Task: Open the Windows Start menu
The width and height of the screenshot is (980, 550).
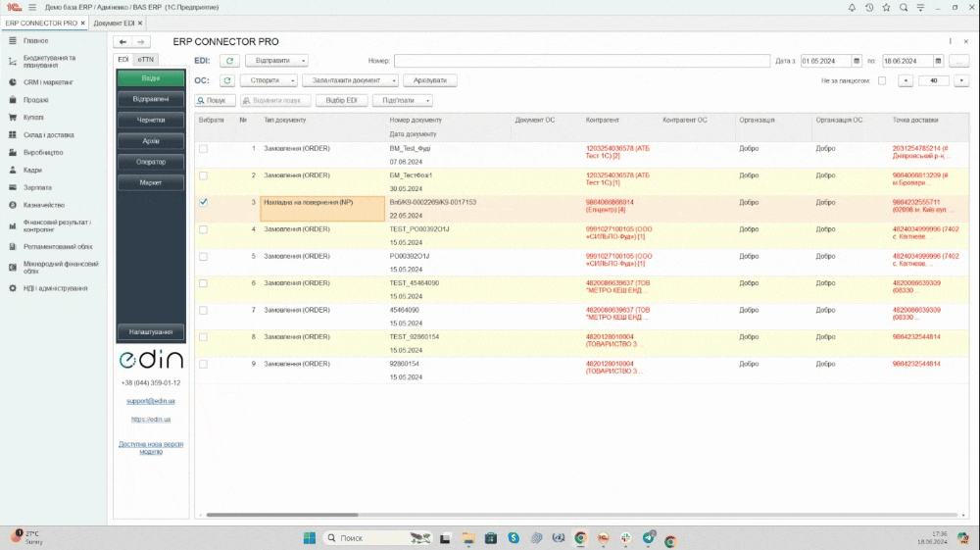Action: [311, 538]
